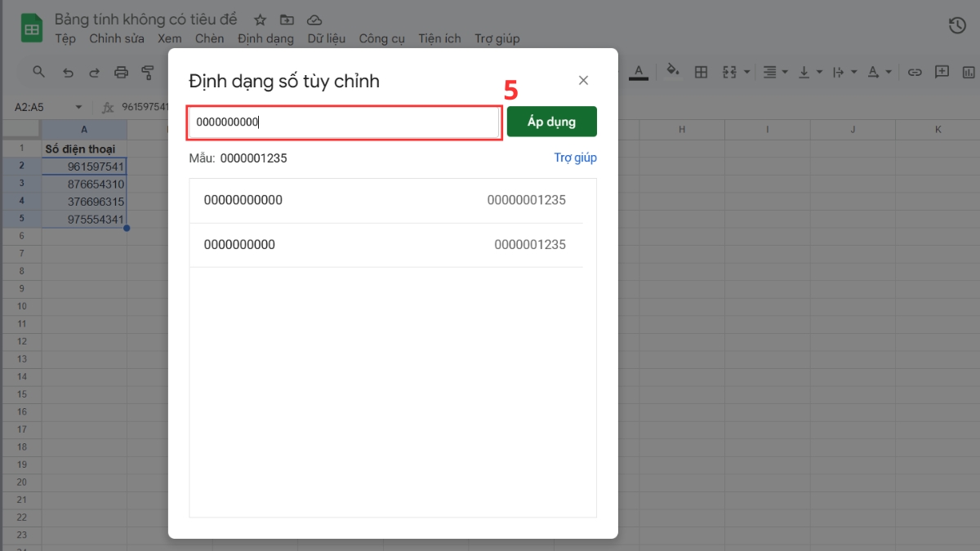This screenshot has height=551, width=980.
Task: Expand the text wrapping dropdown arrow
Action: pos(853,73)
